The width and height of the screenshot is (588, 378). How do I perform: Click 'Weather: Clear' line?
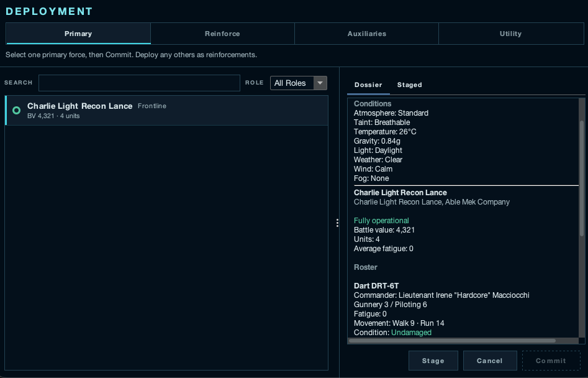(x=378, y=160)
